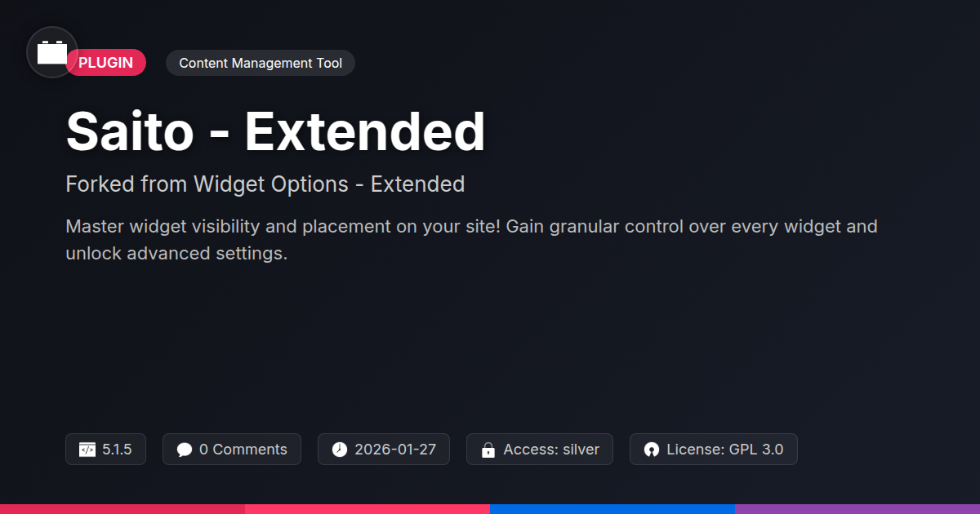Click the plugin description paragraph
The image size is (980, 514).
point(471,240)
